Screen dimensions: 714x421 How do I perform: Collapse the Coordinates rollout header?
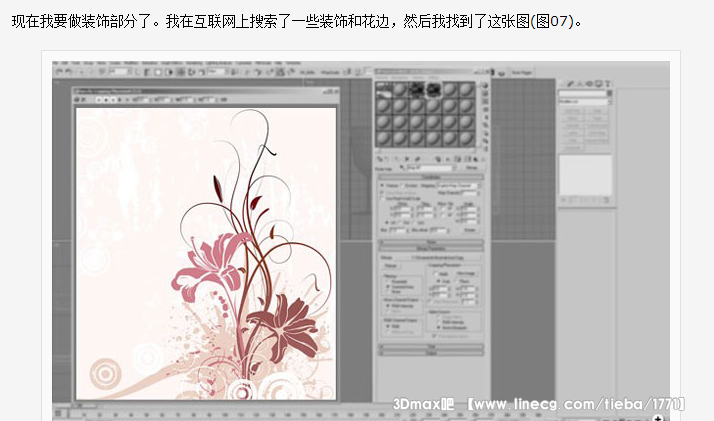point(431,177)
